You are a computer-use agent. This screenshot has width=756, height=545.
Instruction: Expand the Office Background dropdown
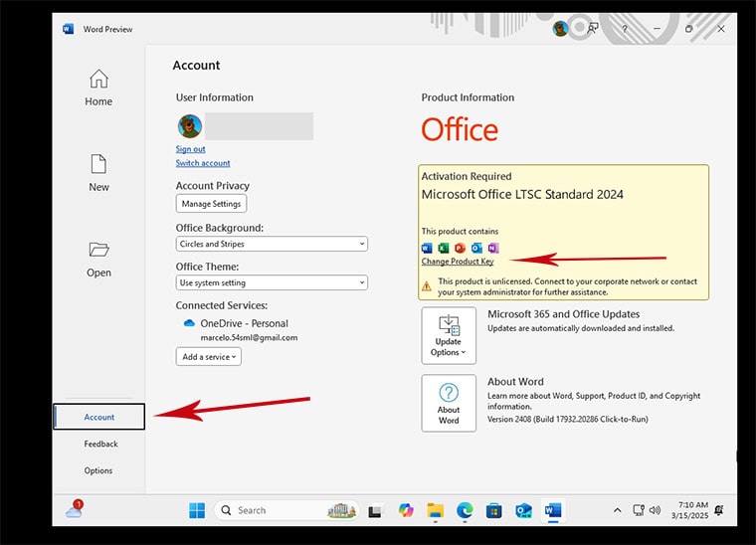click(272, 244)
